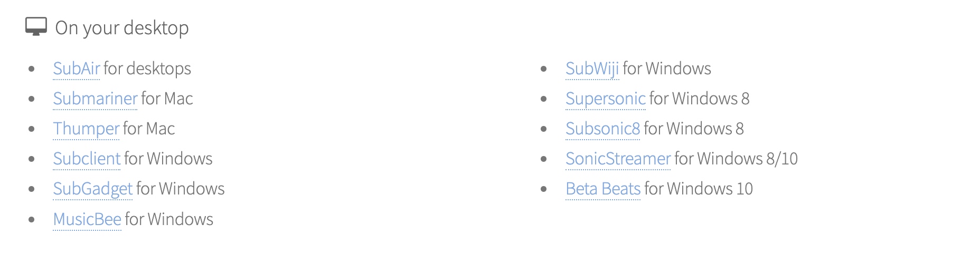Open the SubWiji link
The width and height of the screenshot is (980, 253).
tap(592, 69)
